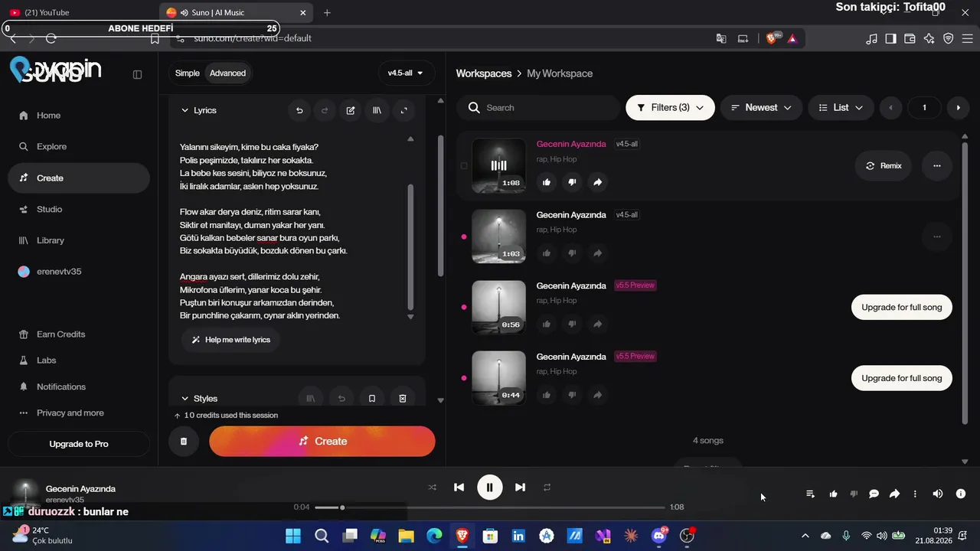The width and height of the screenshot is (980, 551).
Task: Like the 1:03 Gecenin Ayazında song
Action: 547,253
